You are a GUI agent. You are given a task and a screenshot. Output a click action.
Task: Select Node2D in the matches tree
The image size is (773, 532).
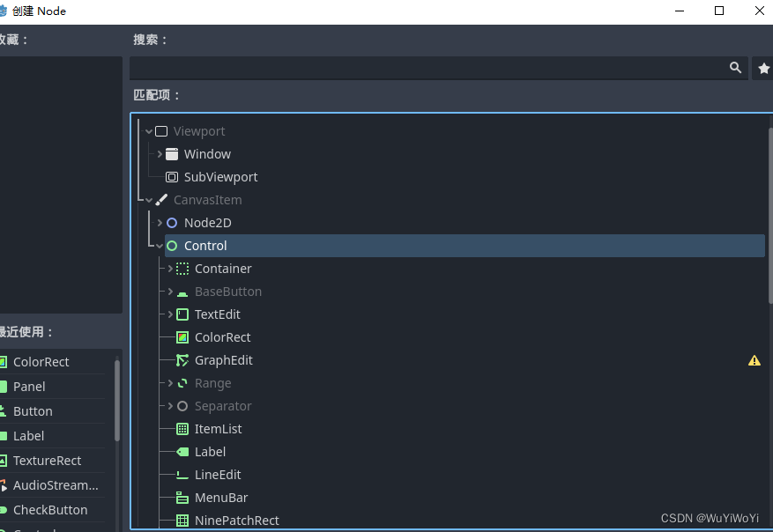coord(207,223)
